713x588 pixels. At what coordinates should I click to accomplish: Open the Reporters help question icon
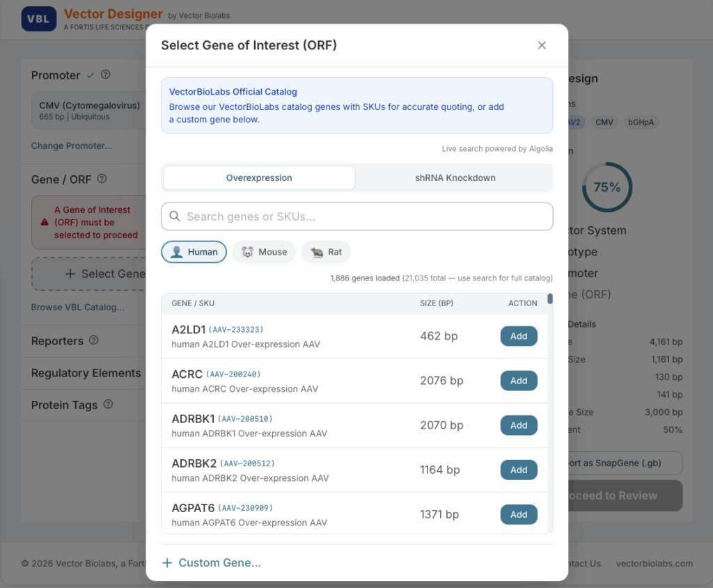(x=94, y=340)
